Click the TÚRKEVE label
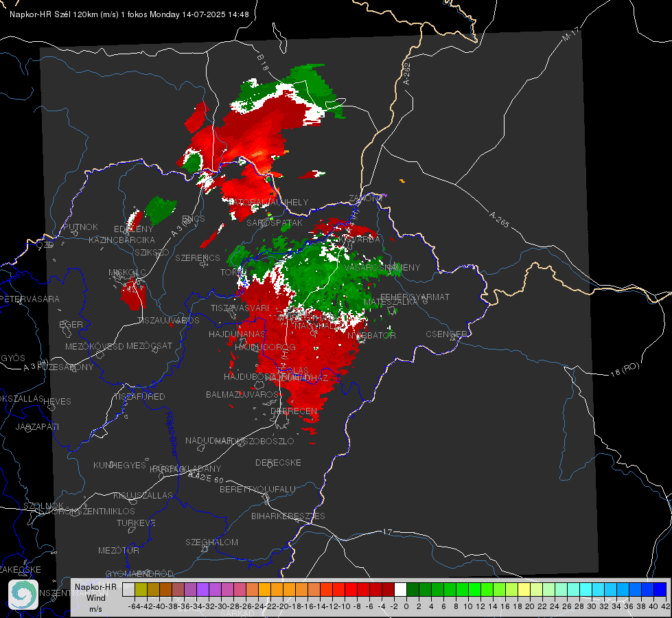672x618 pixels. (136, 523)
